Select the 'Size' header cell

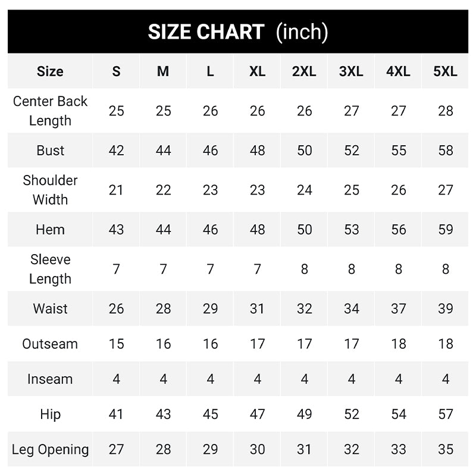(50, 71)
